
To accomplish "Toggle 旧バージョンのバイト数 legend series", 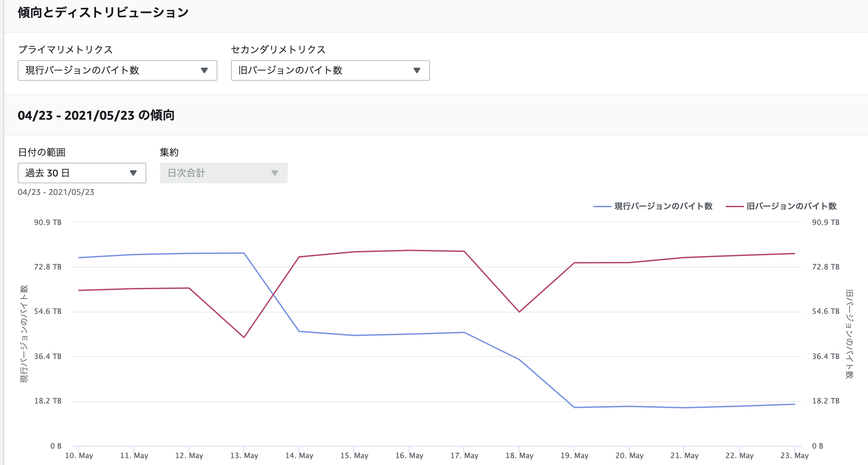I will [791, 206].
